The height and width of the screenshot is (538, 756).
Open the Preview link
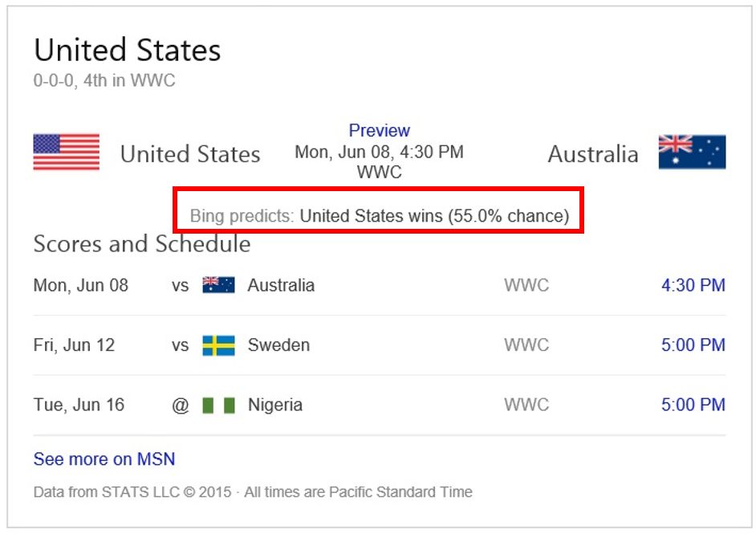click(379, 130)
